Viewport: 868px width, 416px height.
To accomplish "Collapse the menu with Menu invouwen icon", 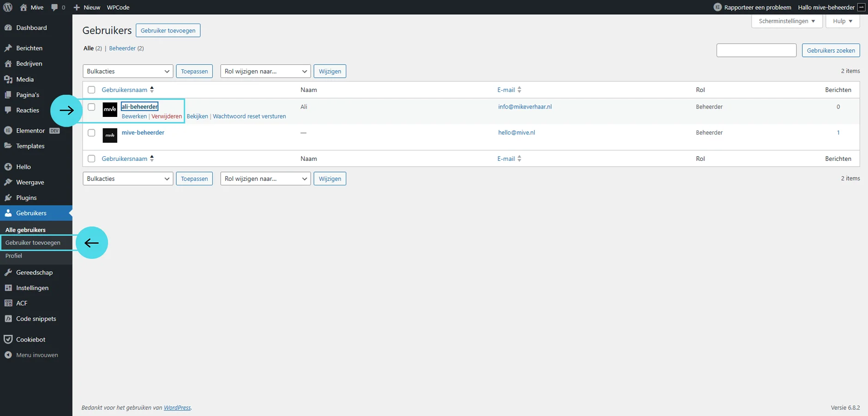I will (8, 355).
